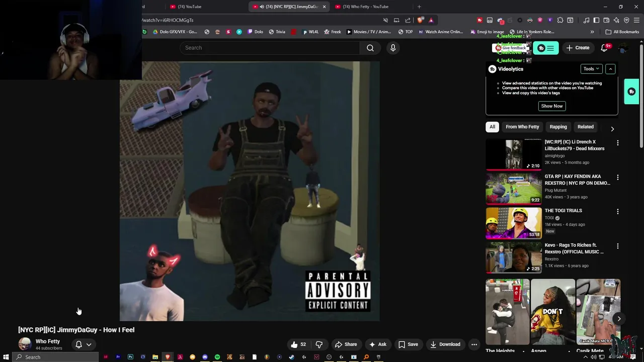Open the TubeBuddy menu button in header
The width and height of the screenshot is (644, 362).
(x=545, y=48)
